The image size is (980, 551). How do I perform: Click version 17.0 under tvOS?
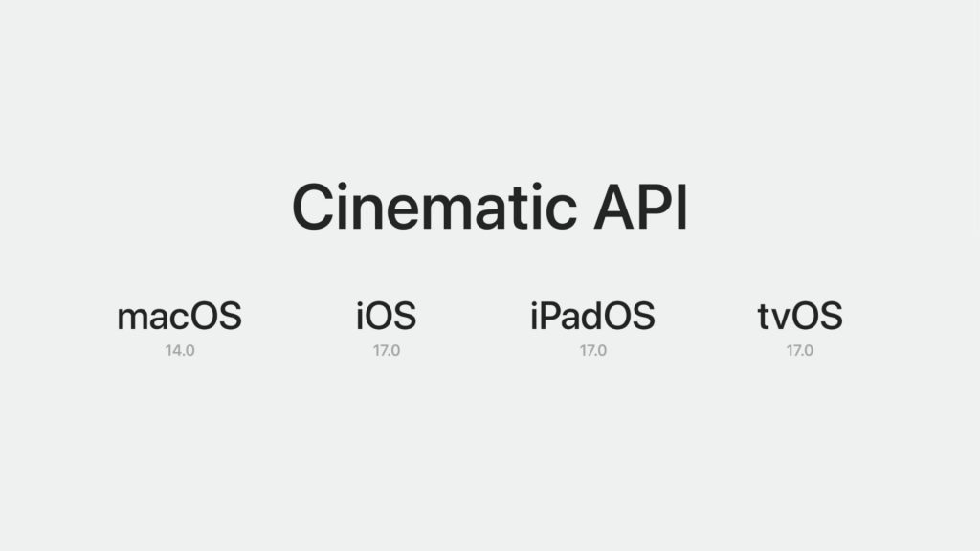[x=800, y=350]
